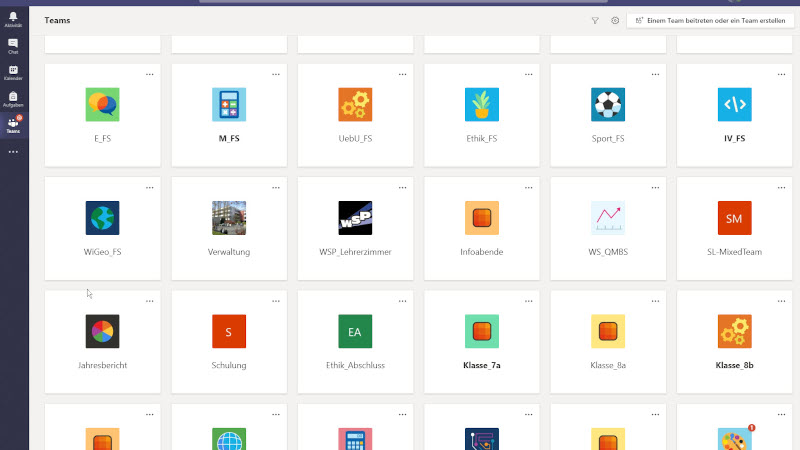This screenshot has width=800, height=450.
Task: Open Aufgaben in the left sidebar
Action: (x=13, y=99)
